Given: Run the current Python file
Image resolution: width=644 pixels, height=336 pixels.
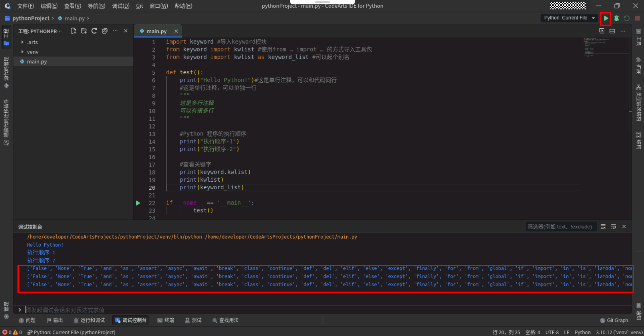Looking at the screenshot, I should tap(606, 18).
